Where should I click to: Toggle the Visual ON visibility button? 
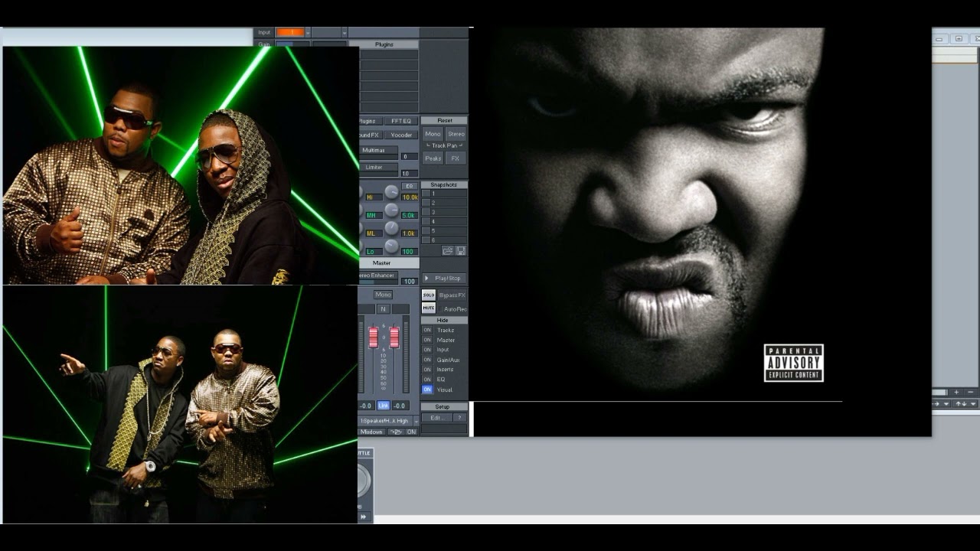click(427, 390)
